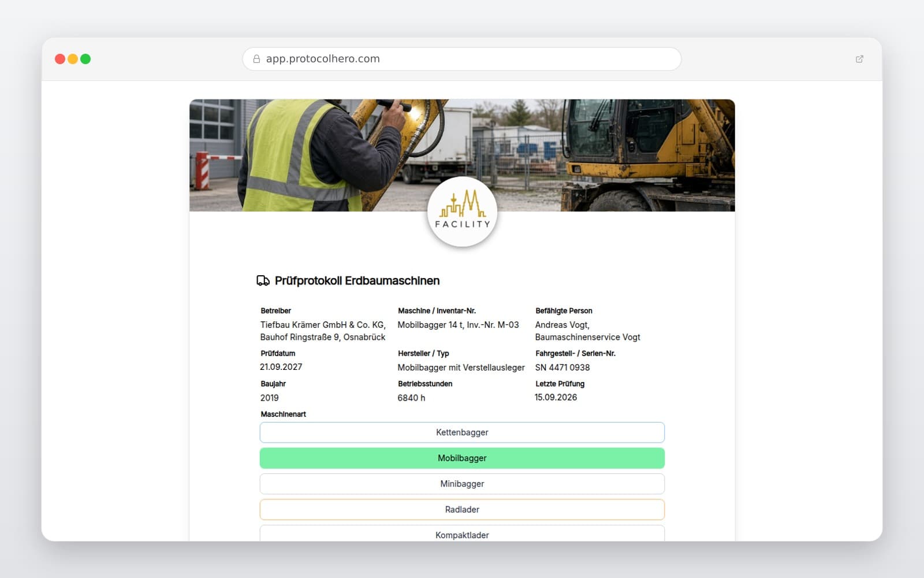Click the Betreiber field label

(275, 311)
